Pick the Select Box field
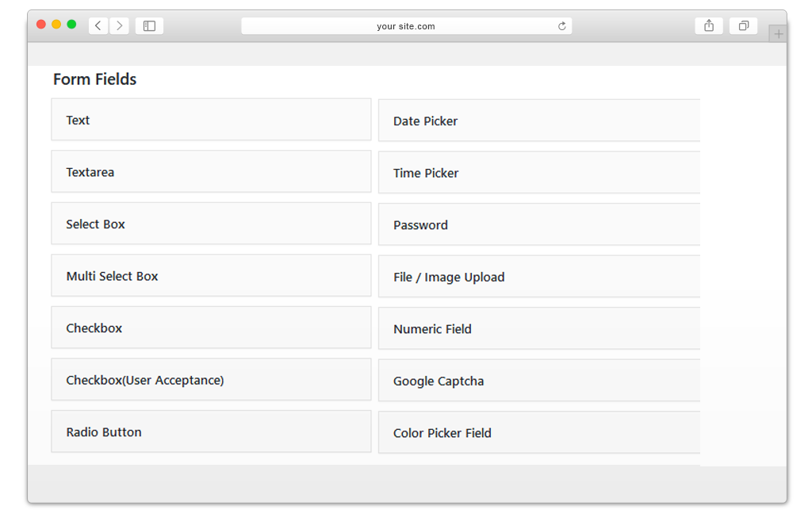 211,224
